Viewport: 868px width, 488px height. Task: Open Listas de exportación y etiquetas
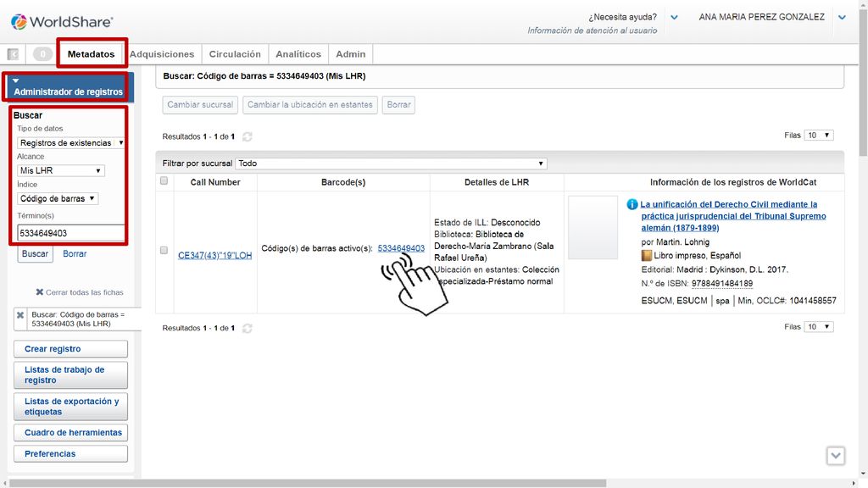point(71,407)
